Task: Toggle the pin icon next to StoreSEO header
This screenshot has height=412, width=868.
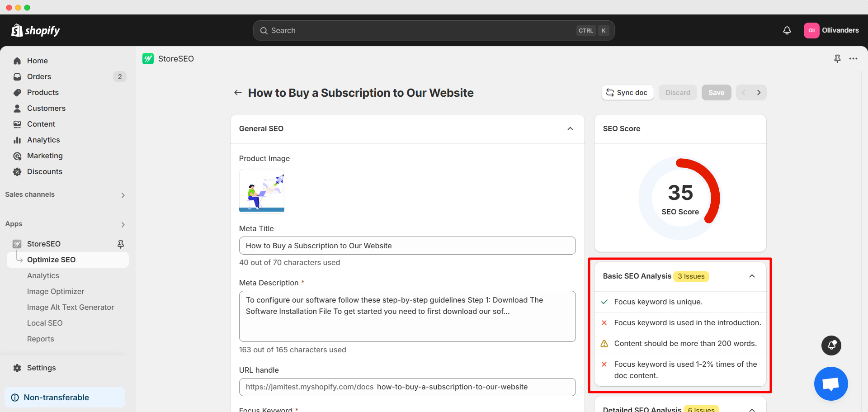Action: pyautogui.click(x=837, y=59)
